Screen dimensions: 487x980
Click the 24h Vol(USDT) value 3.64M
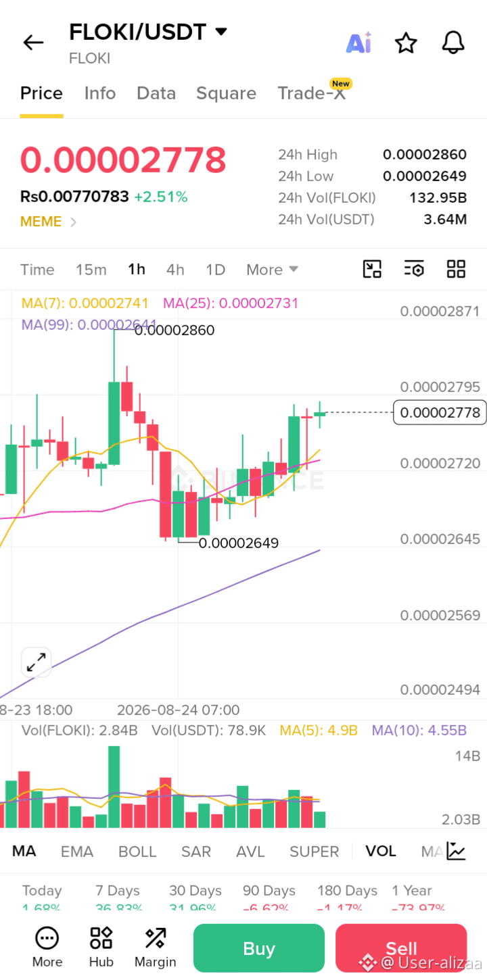click(x=445, y=219)
